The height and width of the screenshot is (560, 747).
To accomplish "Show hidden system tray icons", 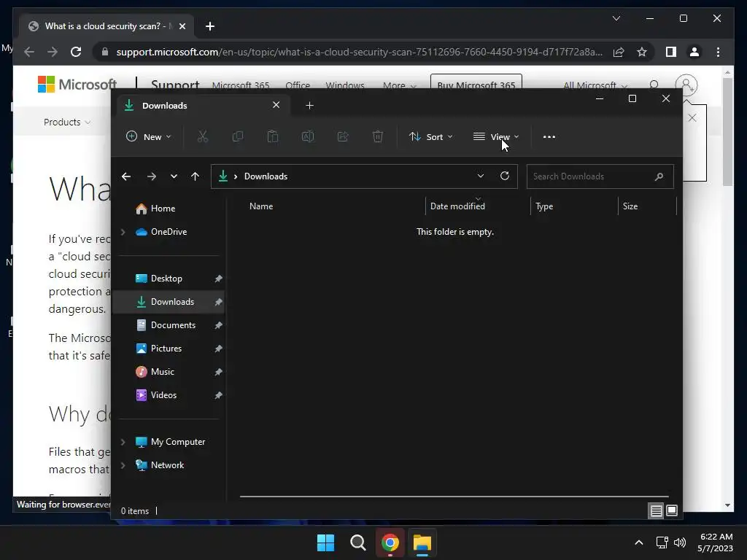I will 639,542.
